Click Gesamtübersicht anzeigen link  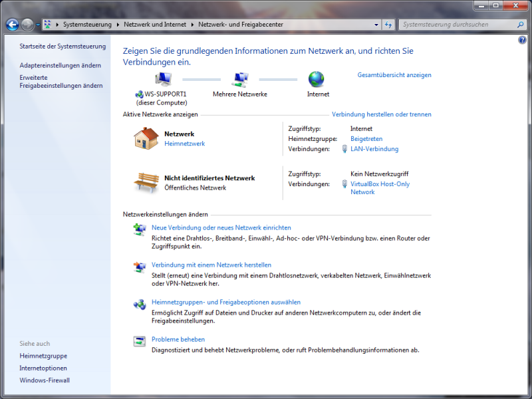[394, 75]
